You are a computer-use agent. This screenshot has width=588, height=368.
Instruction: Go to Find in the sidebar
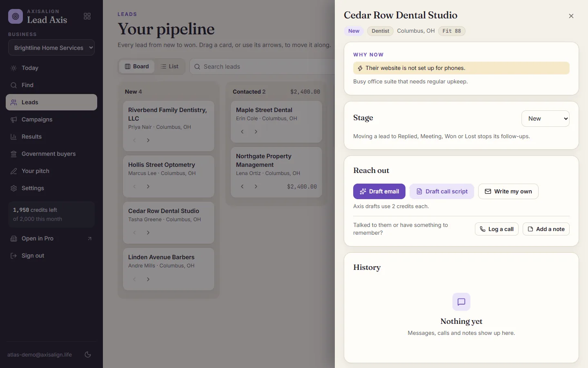(51, 85)
